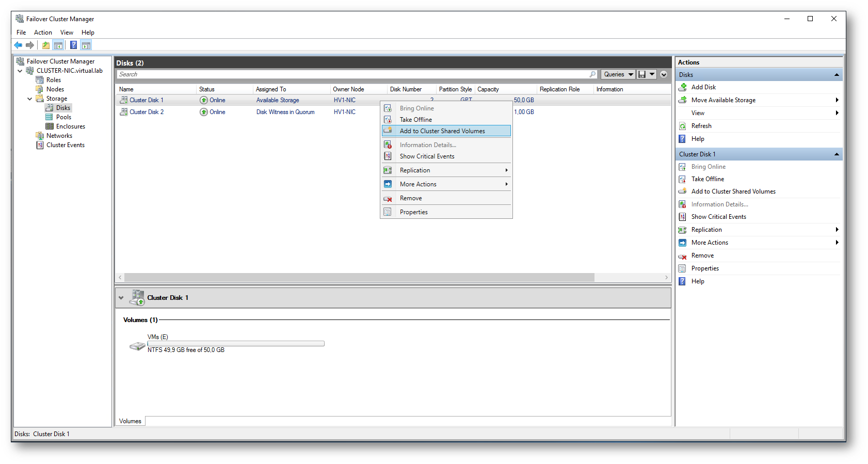Collapse the Cluster Disk 1 details section

pyautogui.click(x=121, y=298)
